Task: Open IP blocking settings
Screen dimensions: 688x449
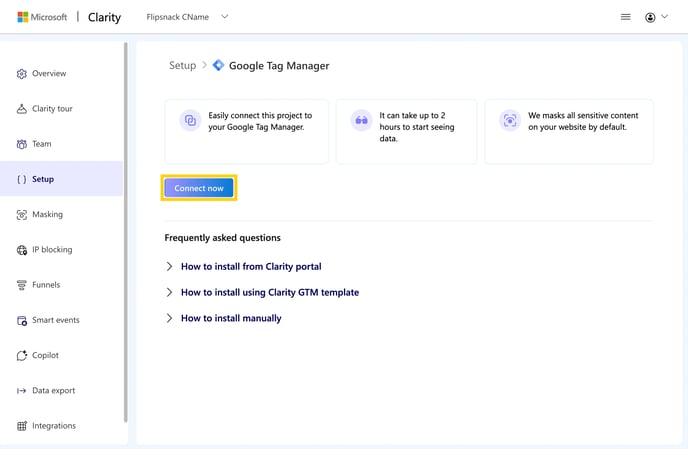Action: 61,250
